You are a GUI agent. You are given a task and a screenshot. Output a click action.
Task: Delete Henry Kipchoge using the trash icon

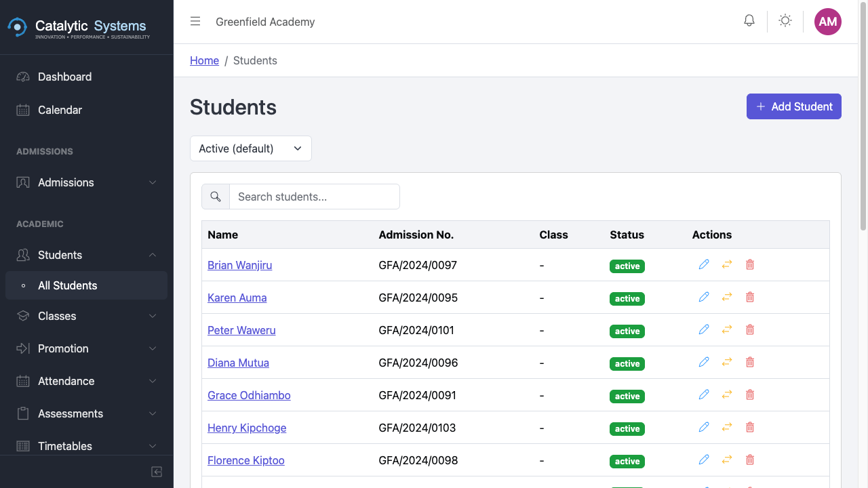click(x=750, y=427)
